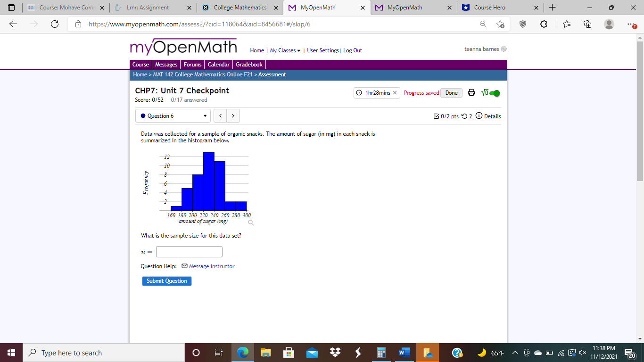The height and width of the screenshot is (362, 644).
Task: Click the Message instructor envelope icon
Action: (184, 266)
